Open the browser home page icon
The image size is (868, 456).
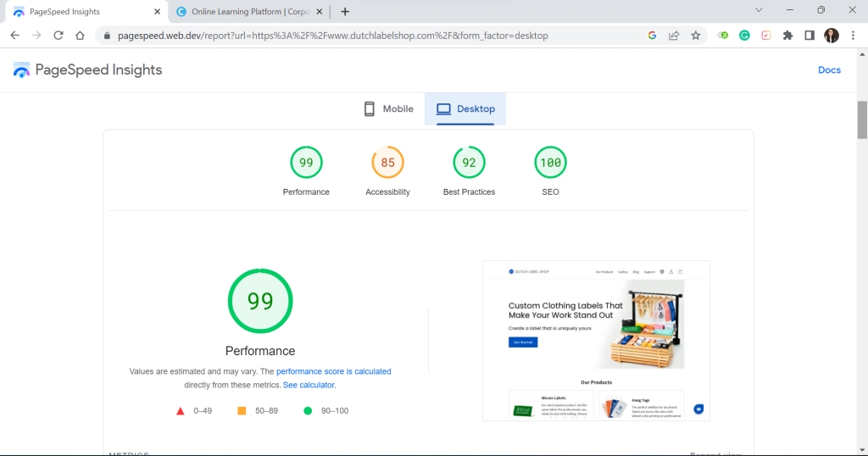click(80, 36)
